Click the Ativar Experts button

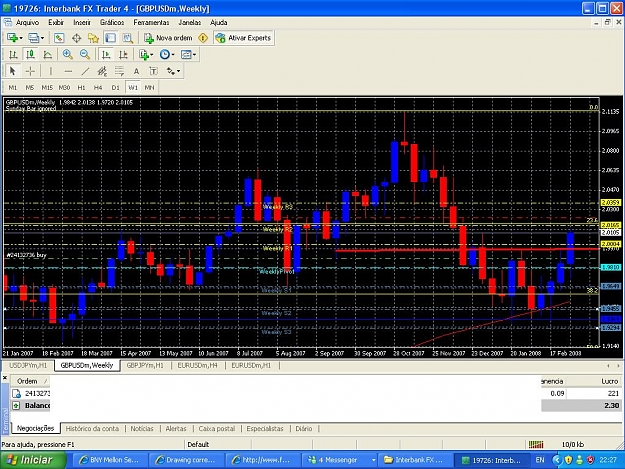[243, 38]
